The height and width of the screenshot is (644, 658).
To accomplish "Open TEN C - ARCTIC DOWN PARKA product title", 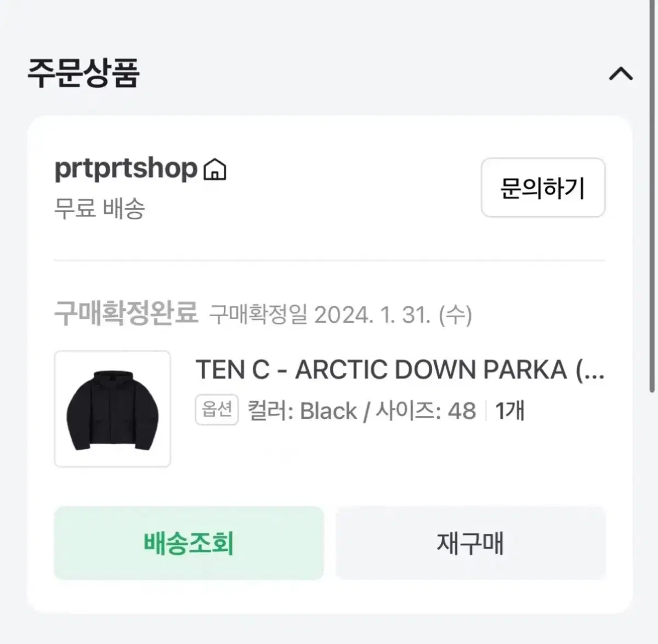I will (400, 370).
